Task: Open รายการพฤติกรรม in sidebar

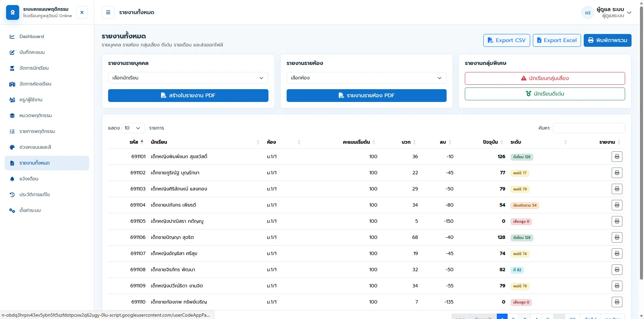Action: tap(47, 131)
